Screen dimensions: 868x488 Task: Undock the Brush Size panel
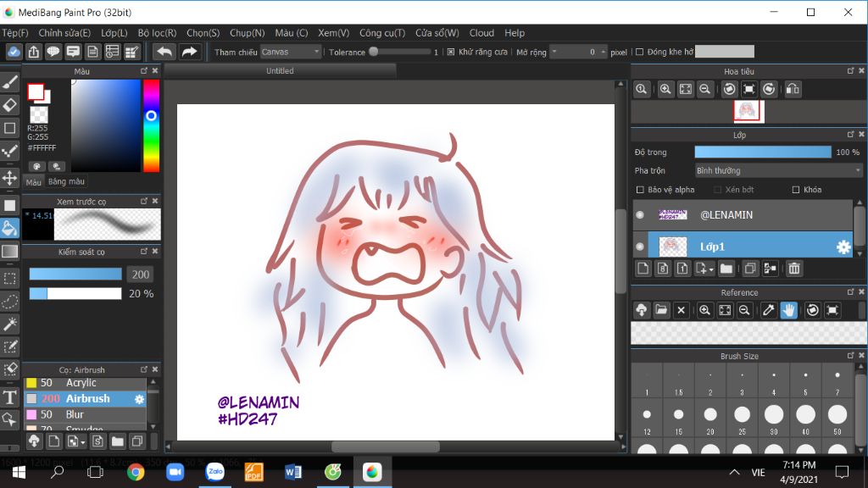point(850,356)
